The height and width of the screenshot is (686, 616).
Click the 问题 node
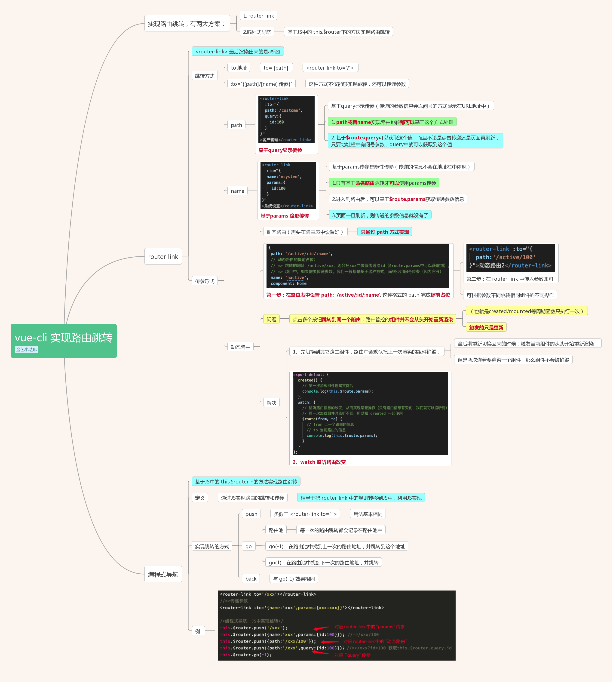tap(271, 319)
